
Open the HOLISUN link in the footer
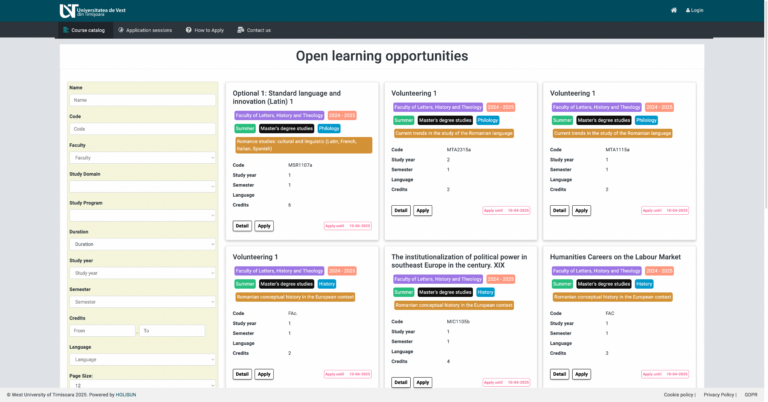125,395
